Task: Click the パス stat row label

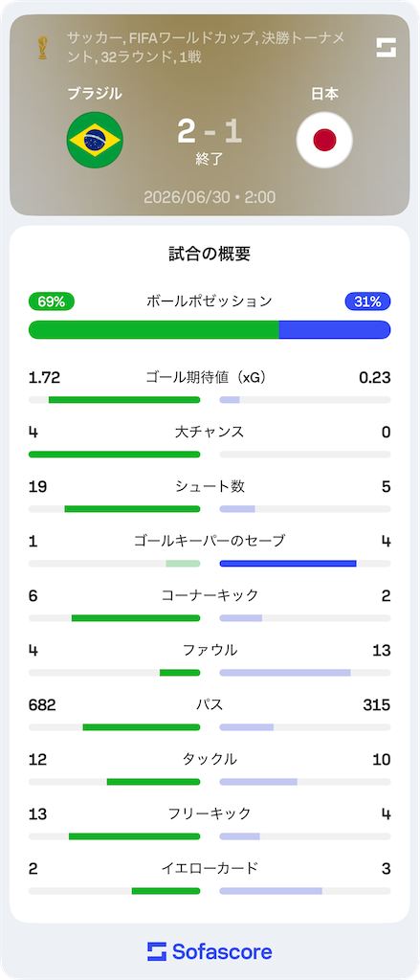Action: tap(210, 705)
